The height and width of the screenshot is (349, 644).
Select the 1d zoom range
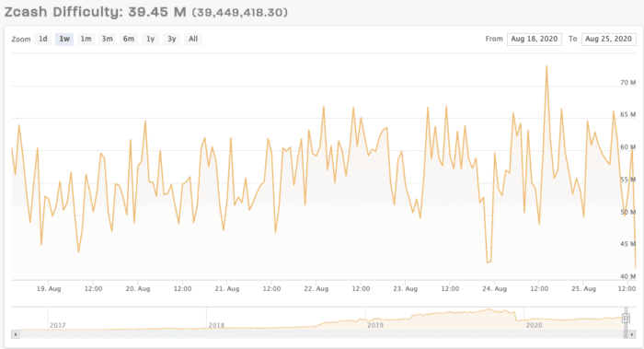click(43, 39)
